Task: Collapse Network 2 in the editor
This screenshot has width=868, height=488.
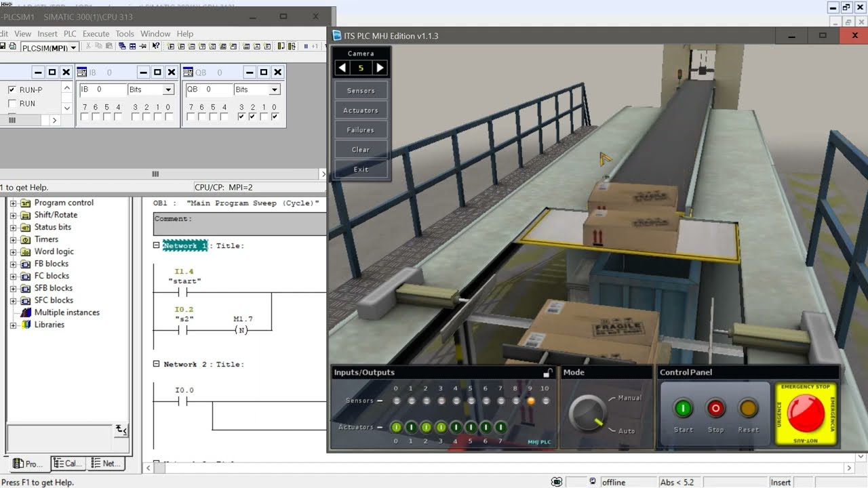Action: pyautogui.click(x=157, y=364)
